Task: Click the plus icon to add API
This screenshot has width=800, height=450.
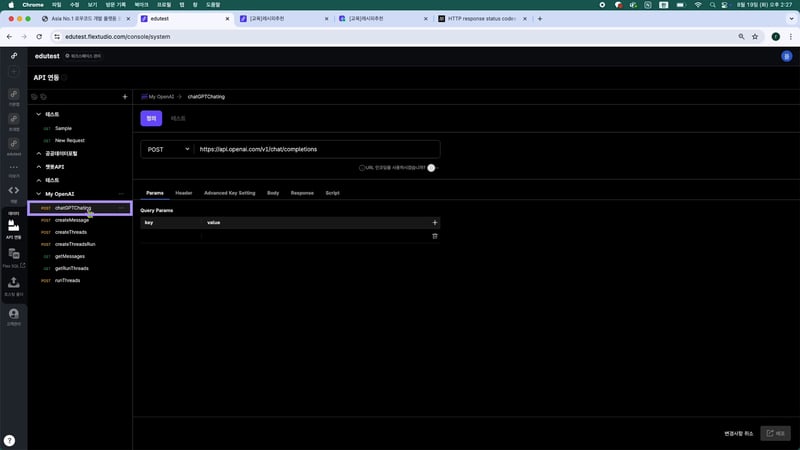Action: 125,97
